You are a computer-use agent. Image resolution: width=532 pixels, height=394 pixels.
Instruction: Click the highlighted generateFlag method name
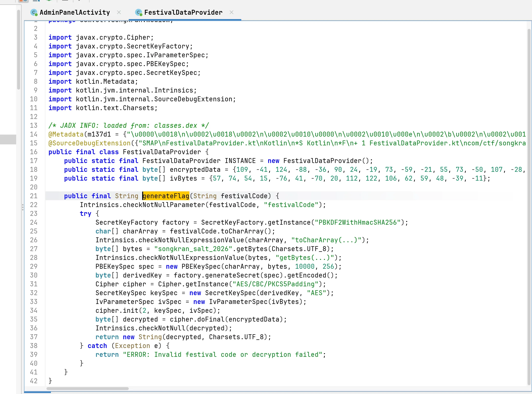[166, 196]
